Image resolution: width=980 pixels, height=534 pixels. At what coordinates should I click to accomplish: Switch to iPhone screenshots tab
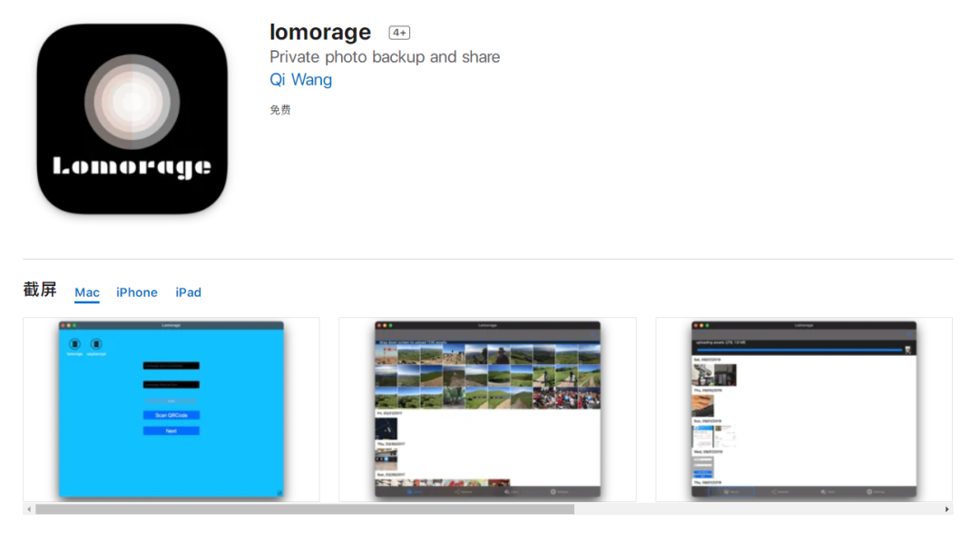pyautogui.click(x=137, y=292)
